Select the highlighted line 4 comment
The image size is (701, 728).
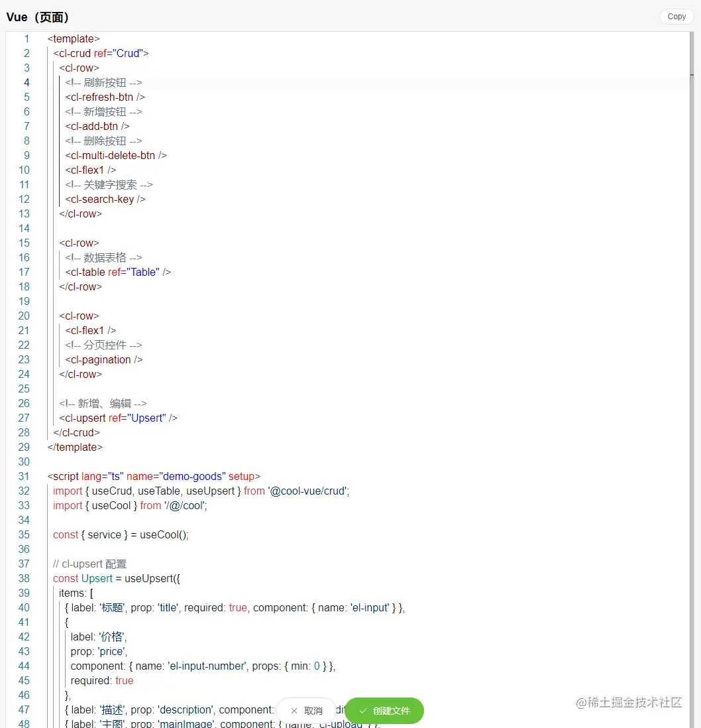click(104, 82)
